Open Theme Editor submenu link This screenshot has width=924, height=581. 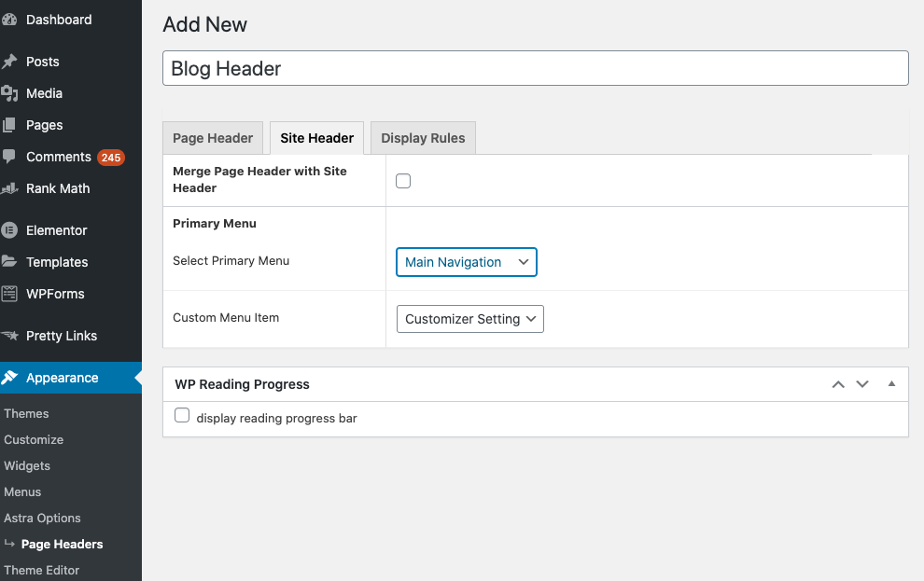(x=41, y=570)
